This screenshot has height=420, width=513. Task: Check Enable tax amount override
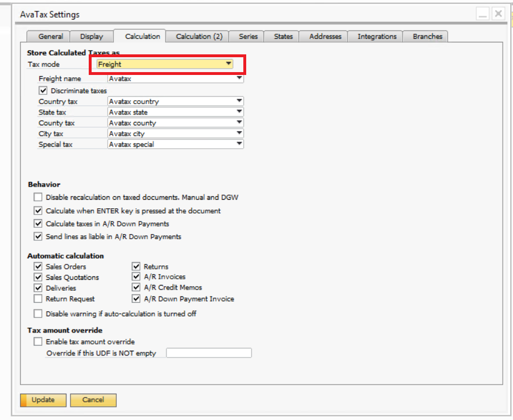coord(38,342)
